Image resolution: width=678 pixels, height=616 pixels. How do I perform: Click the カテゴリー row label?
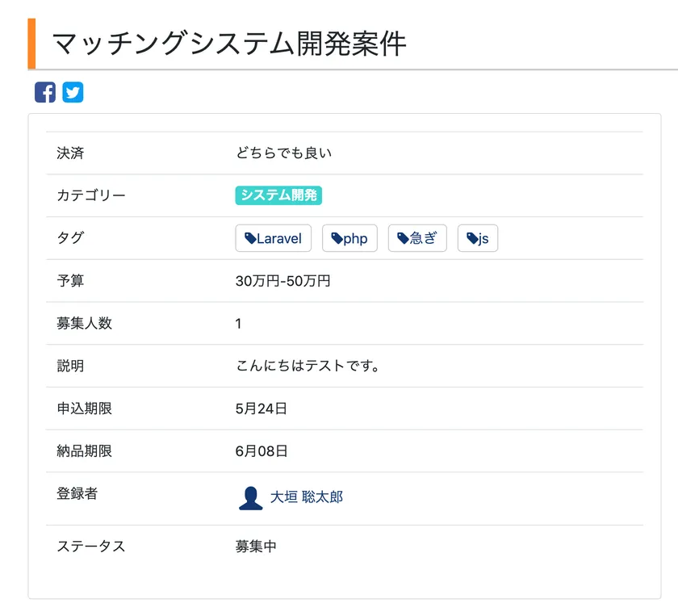click(91, 195)
